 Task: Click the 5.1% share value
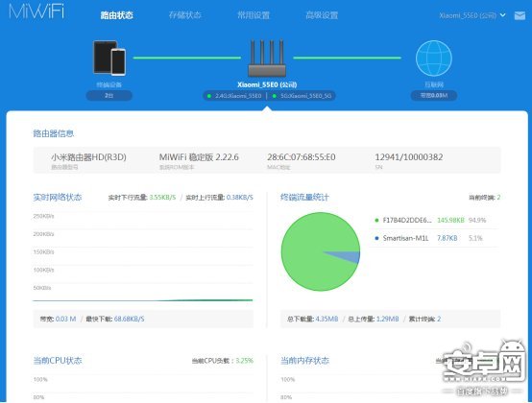(x=475, y=238)
